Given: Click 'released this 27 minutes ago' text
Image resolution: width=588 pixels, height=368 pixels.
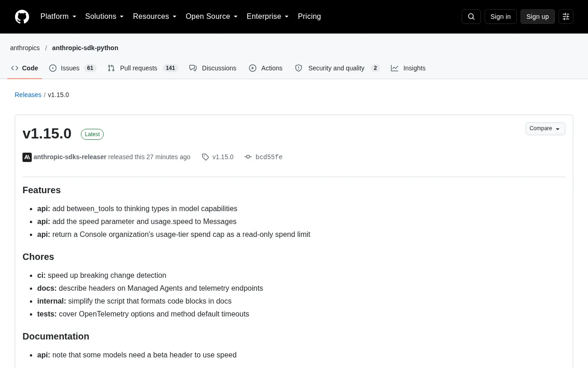Looking at the screenshot, I should point(149,157).
